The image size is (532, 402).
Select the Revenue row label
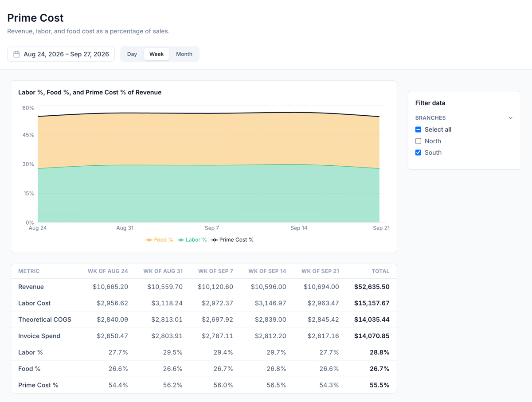click(31, 287)
